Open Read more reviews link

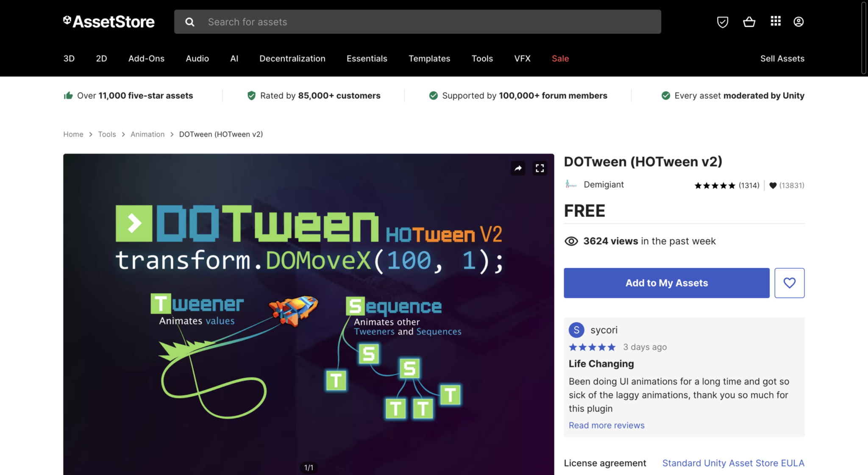[x=606, y=425]
